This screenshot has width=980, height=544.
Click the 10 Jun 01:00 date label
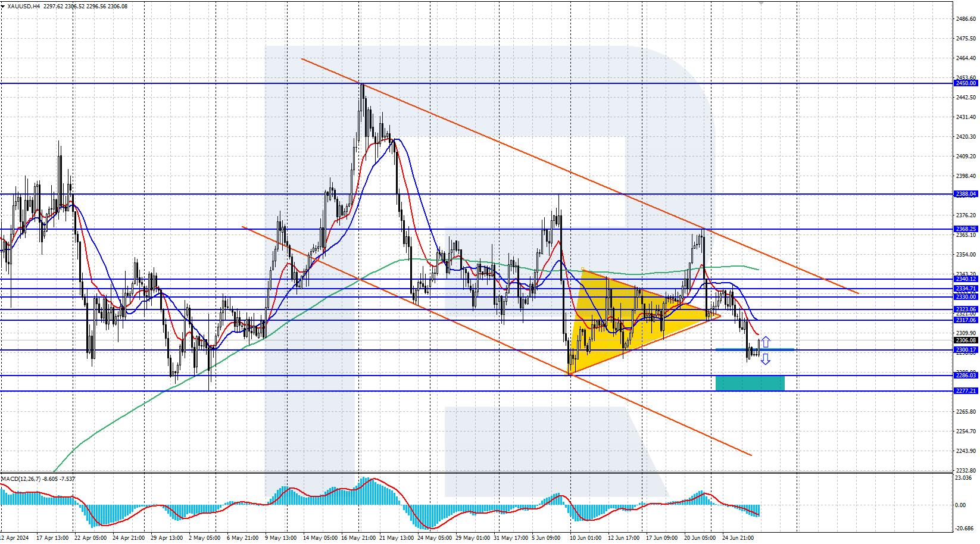(585, 538)
